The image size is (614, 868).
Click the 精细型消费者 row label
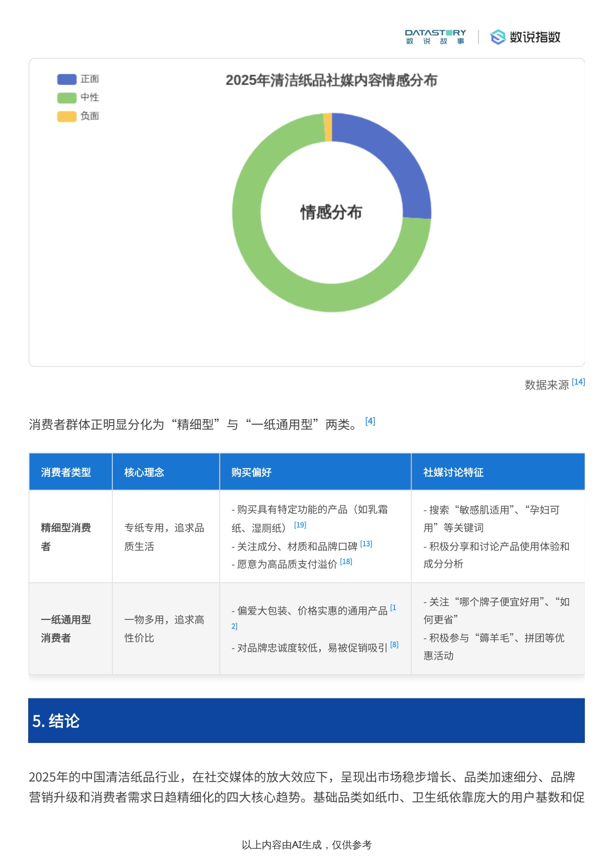tap(66, 537)
